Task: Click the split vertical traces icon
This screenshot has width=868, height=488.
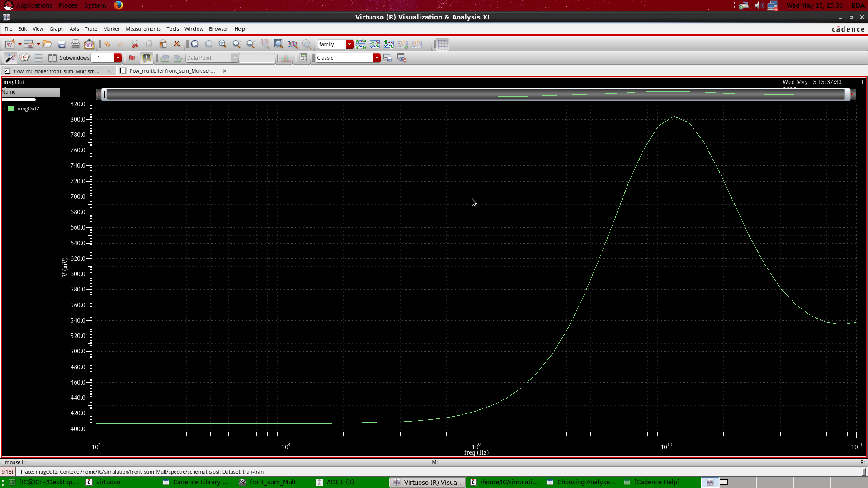Action: click(389, 44)
